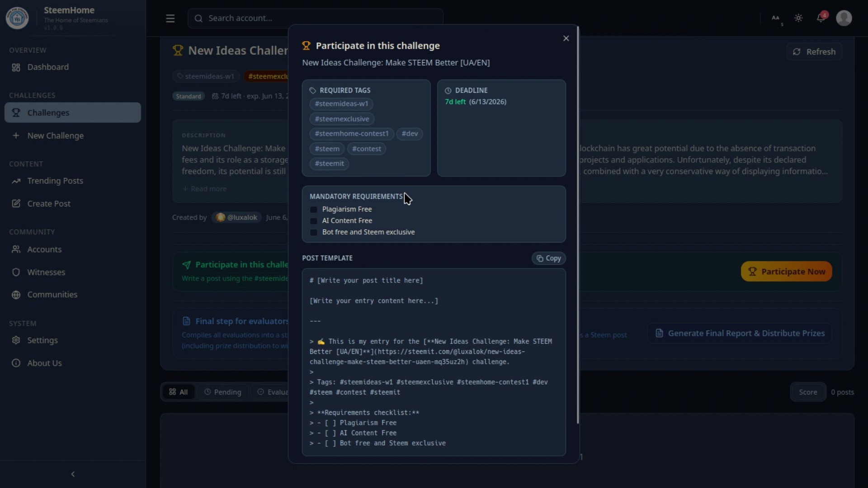
Task: Click the Standard badge on the challenge
Action: [189, 96]
